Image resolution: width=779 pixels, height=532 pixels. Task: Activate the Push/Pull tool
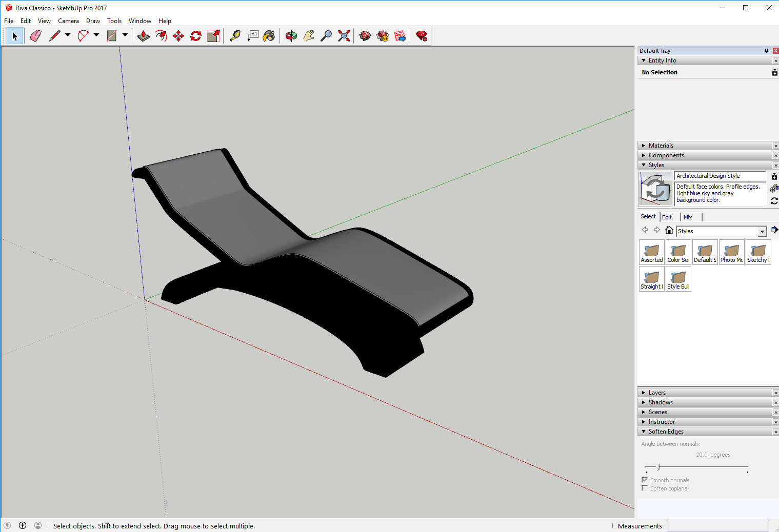pos(144,36)
